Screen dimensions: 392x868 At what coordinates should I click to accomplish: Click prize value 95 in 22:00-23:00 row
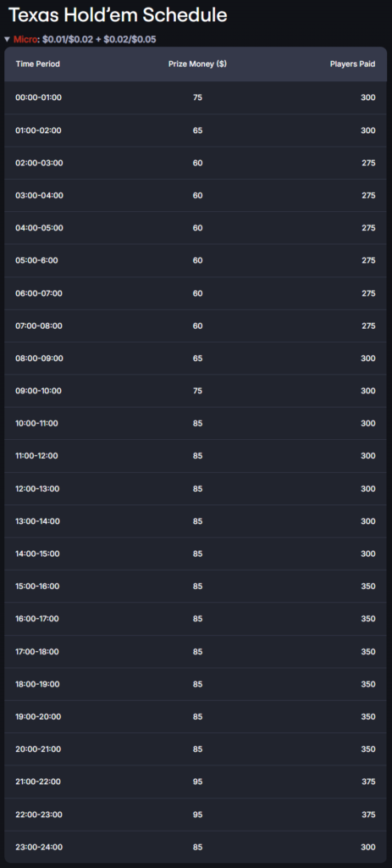(197, 815)
